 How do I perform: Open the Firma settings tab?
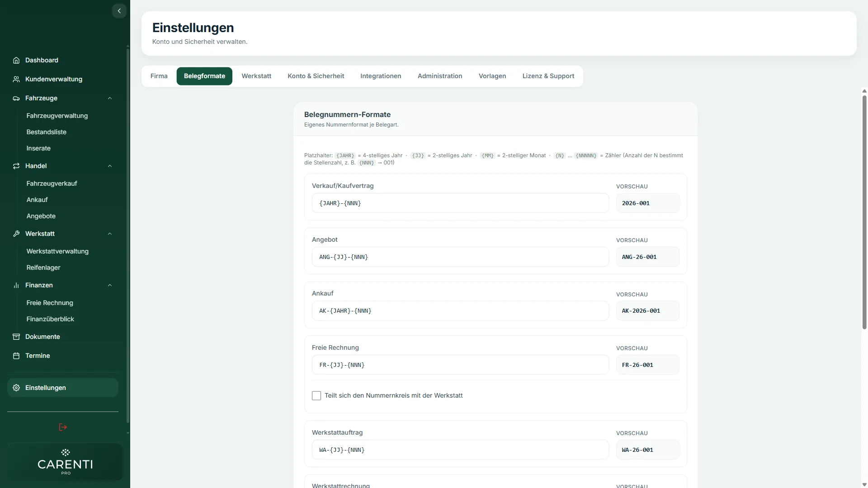click(x=159, y=76)
